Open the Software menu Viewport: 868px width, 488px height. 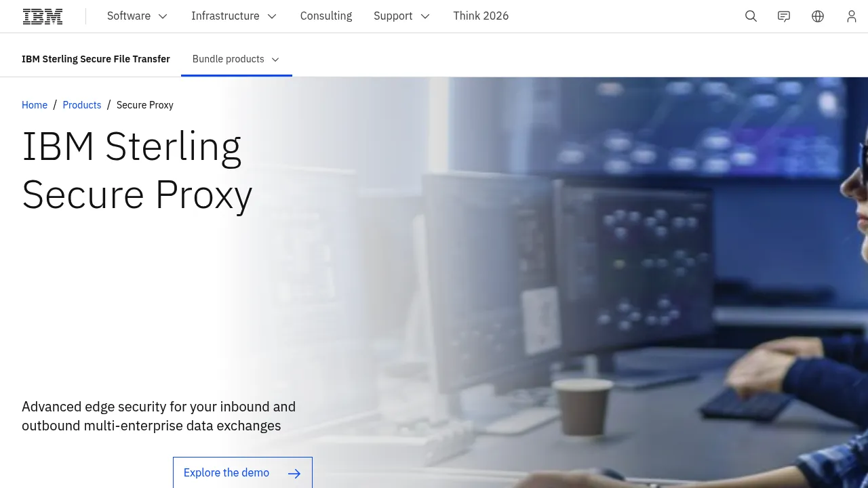pos(137,16)
